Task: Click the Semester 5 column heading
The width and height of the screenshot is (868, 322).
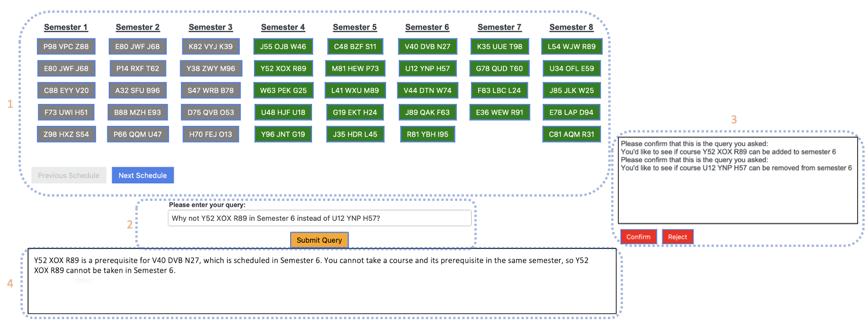Action: [355, 27]
